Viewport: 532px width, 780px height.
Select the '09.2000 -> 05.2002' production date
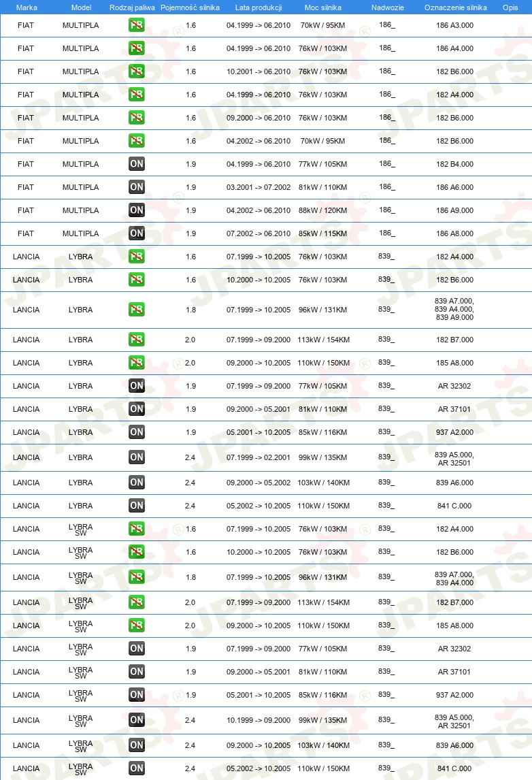click(259, 483)
